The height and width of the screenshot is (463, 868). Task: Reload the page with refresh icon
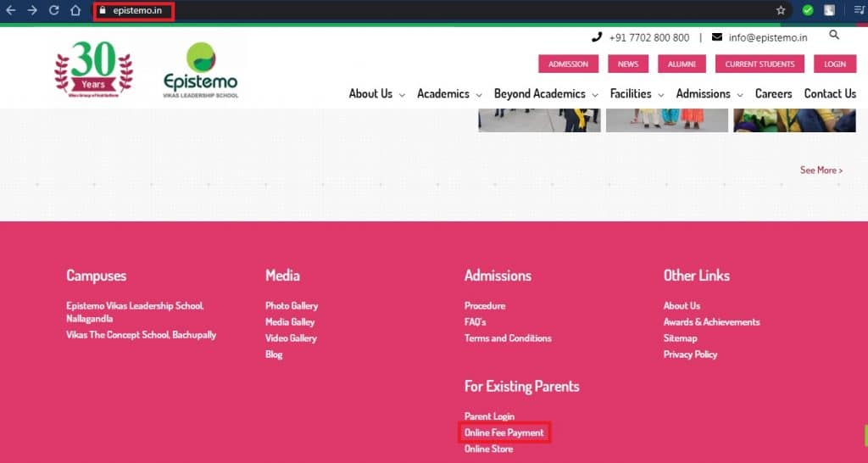tap(54, 10)
